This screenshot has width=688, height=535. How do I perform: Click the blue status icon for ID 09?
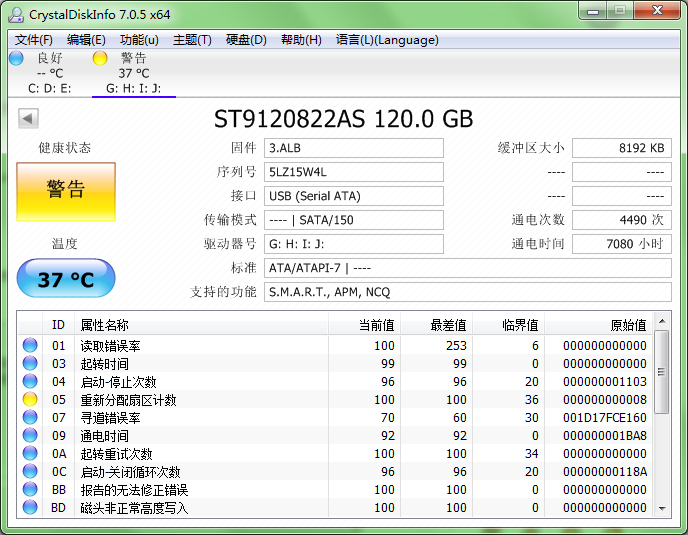click(30, 435)
